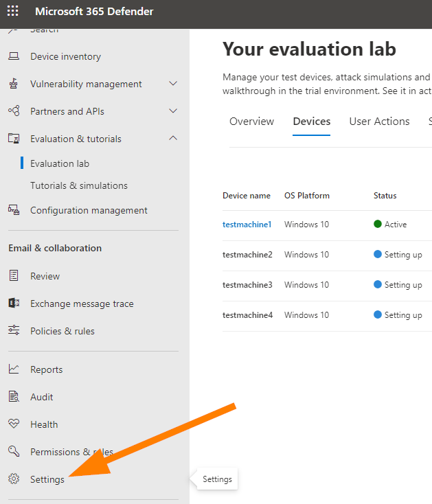
Task: Go to Policies & rules
Action: point(62,331)
